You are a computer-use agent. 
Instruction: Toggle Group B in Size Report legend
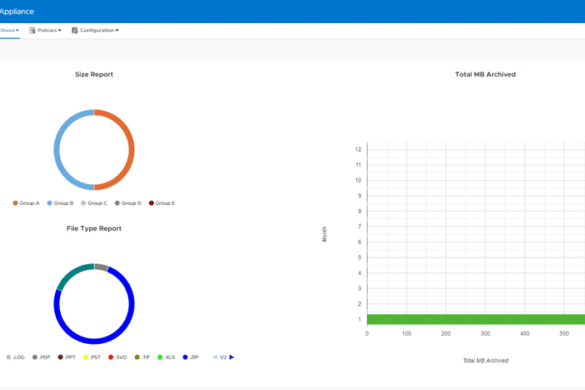tap(60, 203)
